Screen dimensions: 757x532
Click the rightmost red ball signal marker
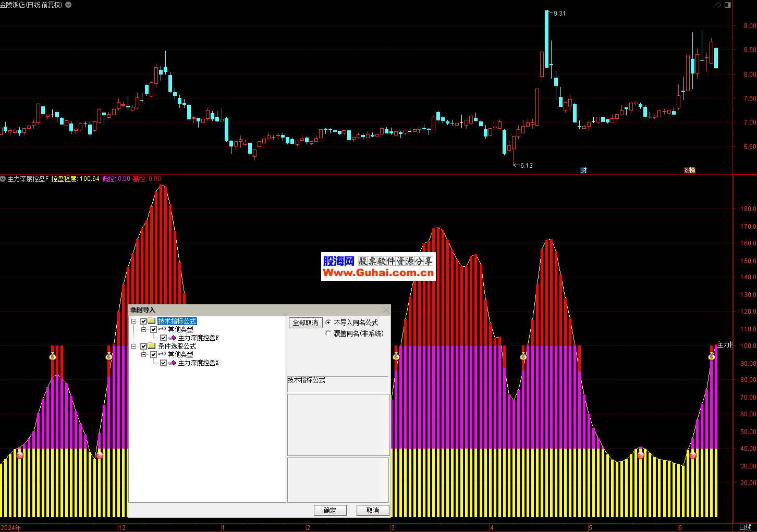click(692, 455)
